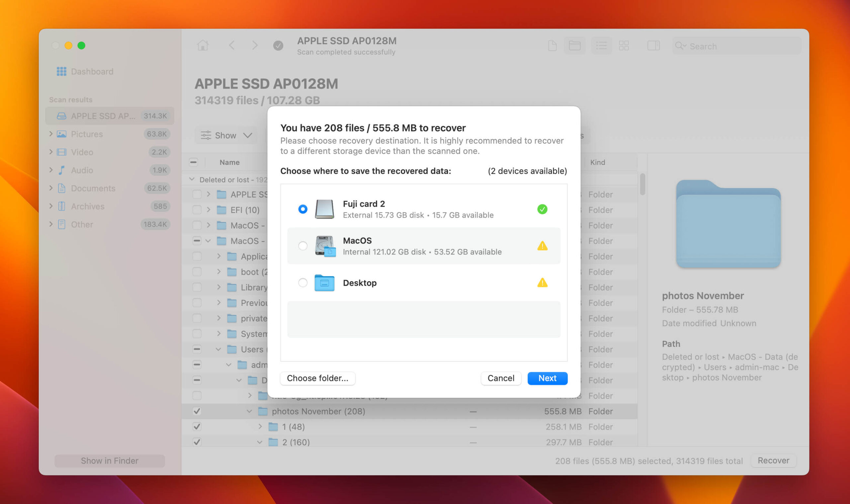Image resolution: width=850 pixels, height=504 pixels.
Task: Click the Kind column header
Action: click(x=597, y=162)
